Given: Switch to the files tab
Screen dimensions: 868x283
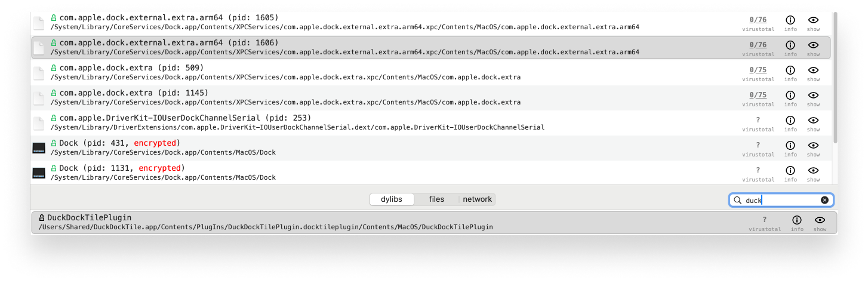Looking at the screenshot, I should [436, 199].
